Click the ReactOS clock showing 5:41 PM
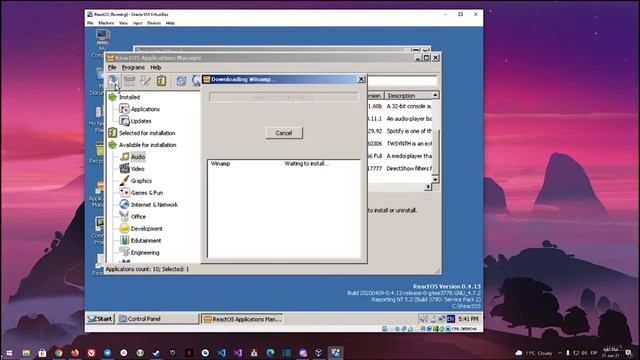 (x=468, y=319)
